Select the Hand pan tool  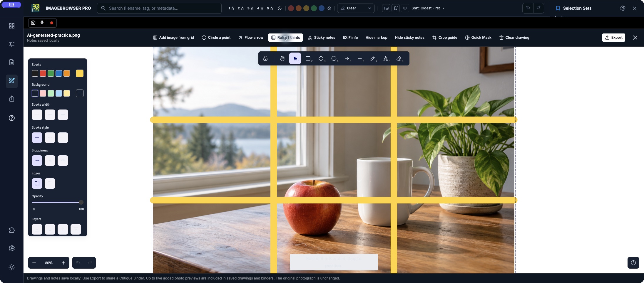pyautogui.click(x=282, y=58)
